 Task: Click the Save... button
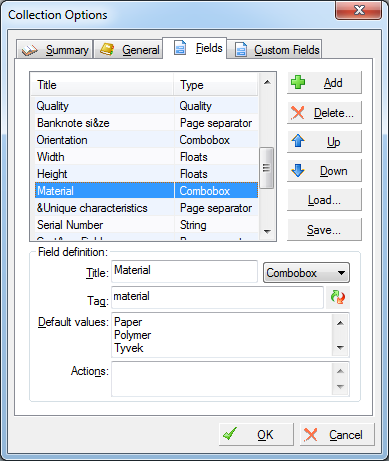(324, 230)
